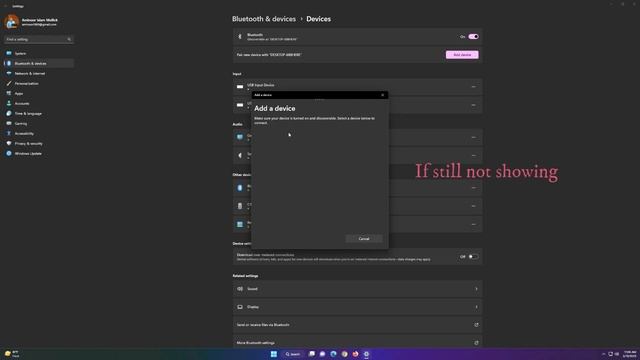
Task: Open Gaming settings
Action: click(39, 123)
